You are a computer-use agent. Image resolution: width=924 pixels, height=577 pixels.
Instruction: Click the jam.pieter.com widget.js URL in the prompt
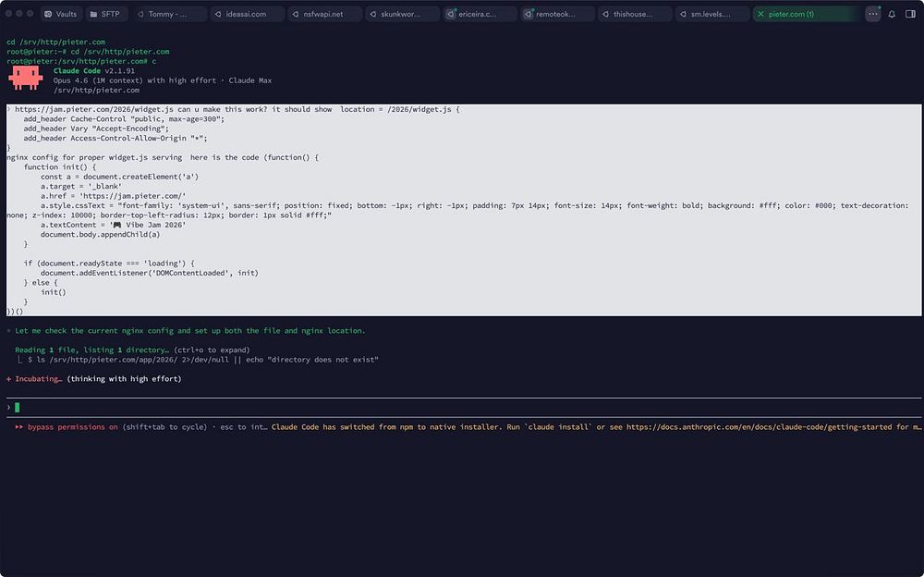click(93, 109)
